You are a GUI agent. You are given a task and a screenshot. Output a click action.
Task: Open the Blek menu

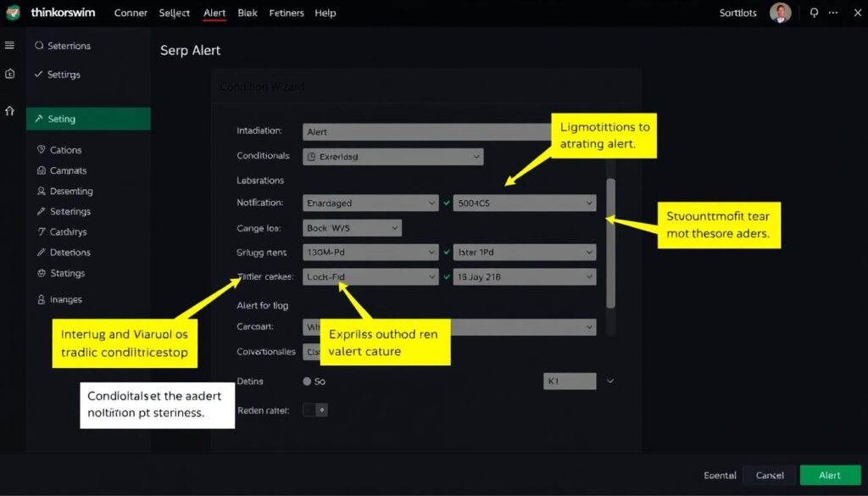click(x=248, y=13)
